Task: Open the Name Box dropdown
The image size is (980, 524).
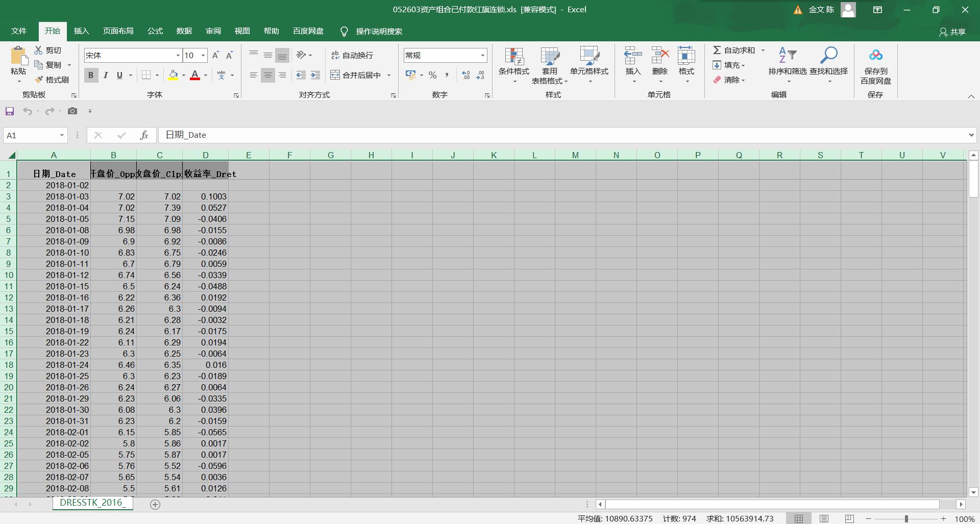Action: [62, 135]
